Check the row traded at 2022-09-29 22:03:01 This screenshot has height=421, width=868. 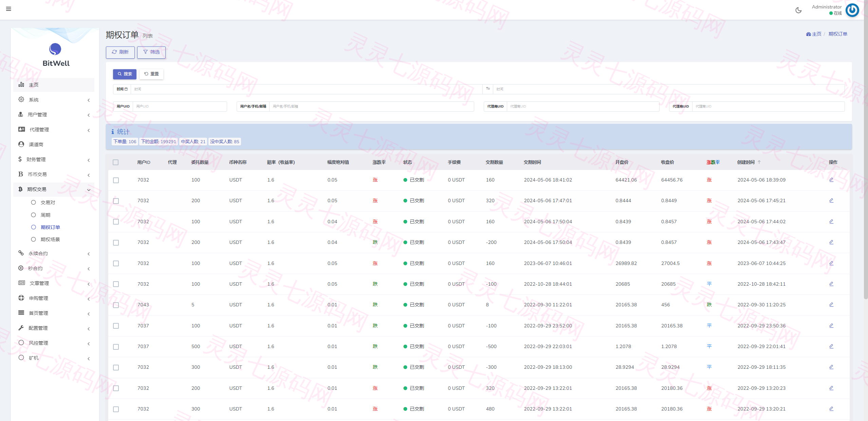(116, 347)
